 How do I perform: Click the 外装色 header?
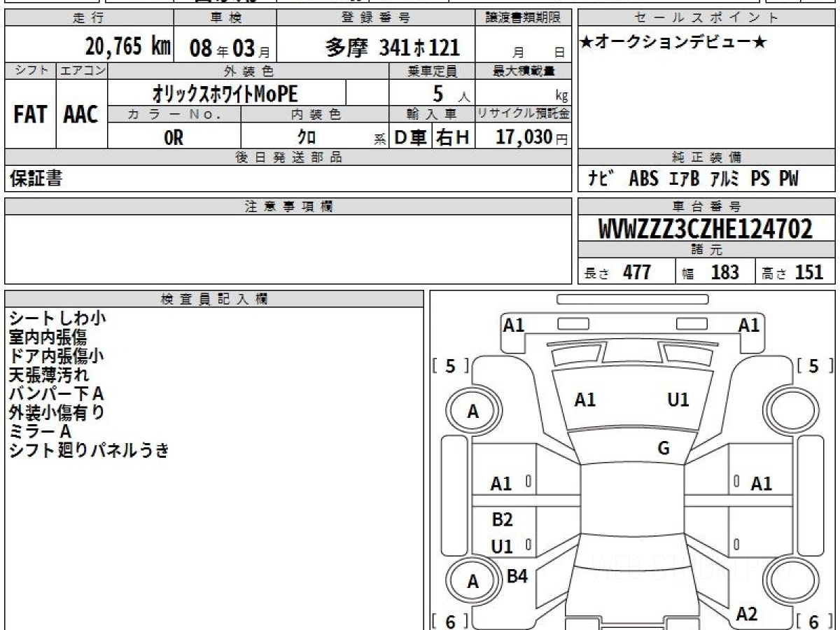tap(248, 71)
